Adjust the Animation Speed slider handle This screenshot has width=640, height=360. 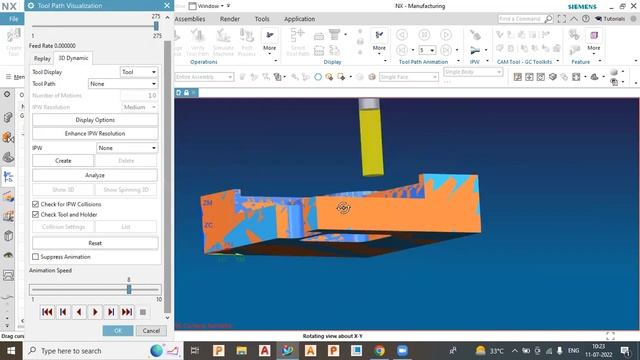coord(129,289)
